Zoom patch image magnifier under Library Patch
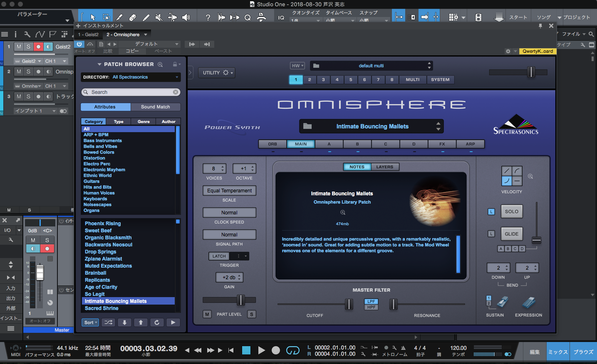 (343, 212)
